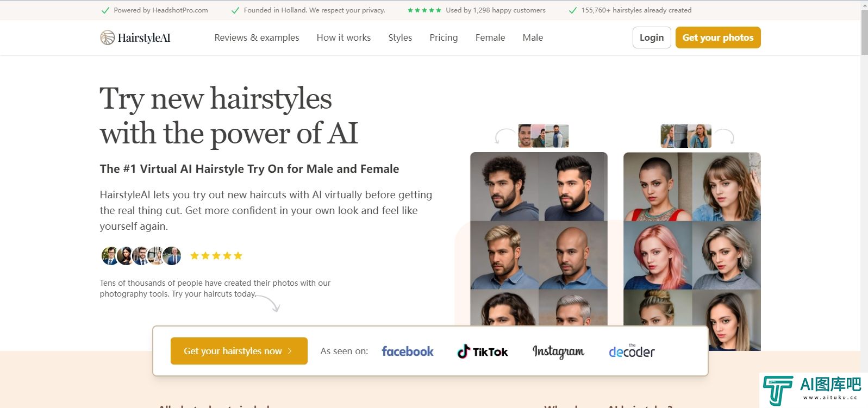Click the Instagram logo
Screen dimensions: 868x408
[558, 351]
